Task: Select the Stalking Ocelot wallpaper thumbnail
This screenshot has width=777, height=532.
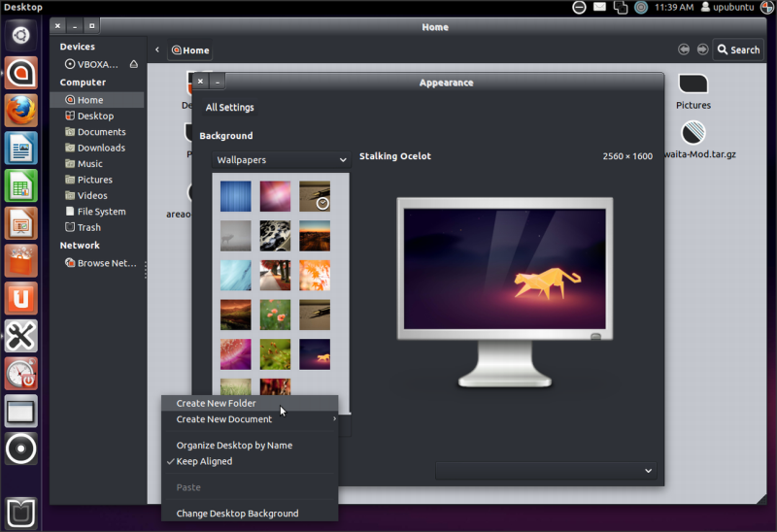Action: [x=315, y=354]
